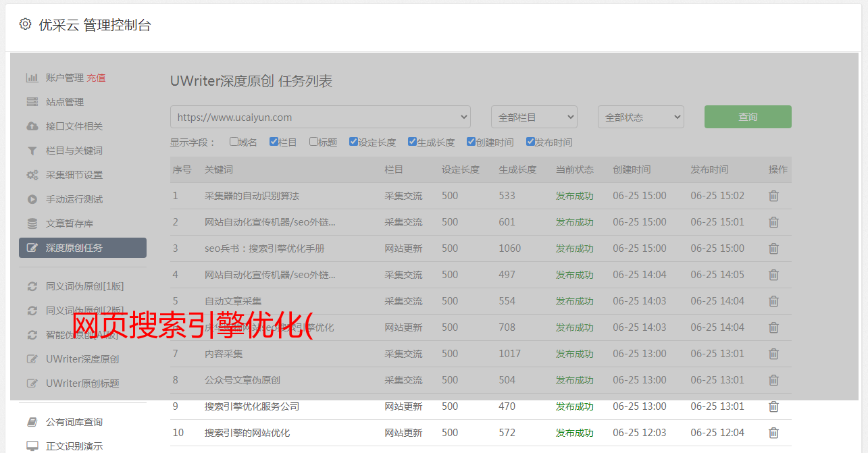Click 发布成功 status in row 10
The width and height of the screenshot is (868, 453).
tap(575, 433)
